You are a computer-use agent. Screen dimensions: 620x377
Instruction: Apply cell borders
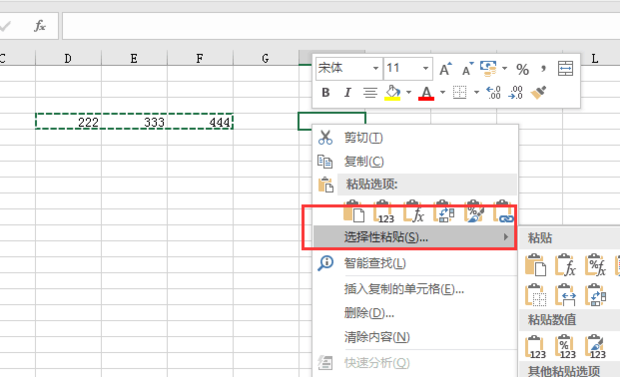tap(459, 93)
